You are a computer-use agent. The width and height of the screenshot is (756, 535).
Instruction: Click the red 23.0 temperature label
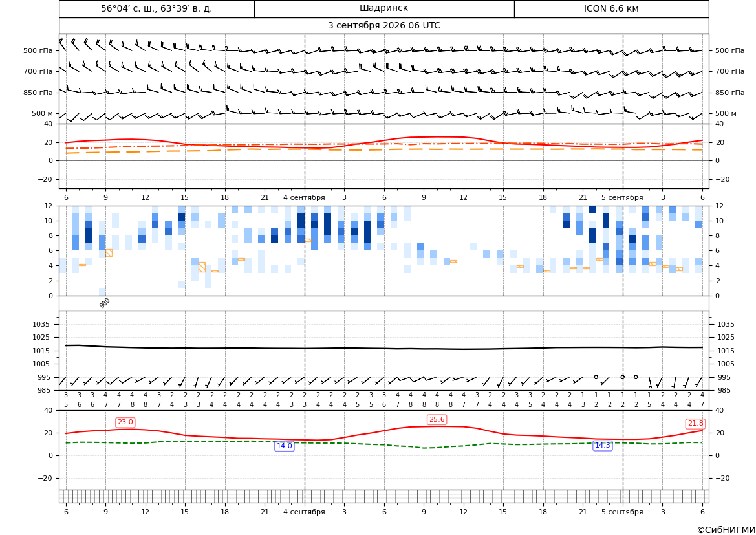[125, 422]
